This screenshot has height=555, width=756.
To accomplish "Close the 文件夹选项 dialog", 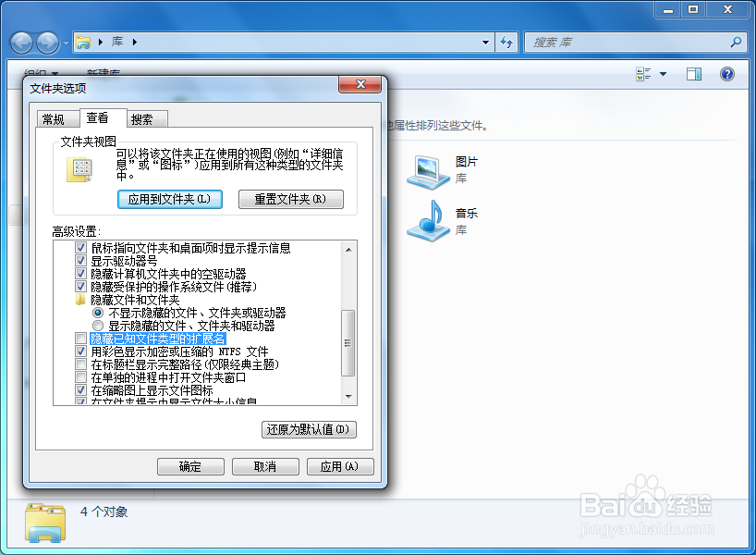I will [x=360, y=84].
